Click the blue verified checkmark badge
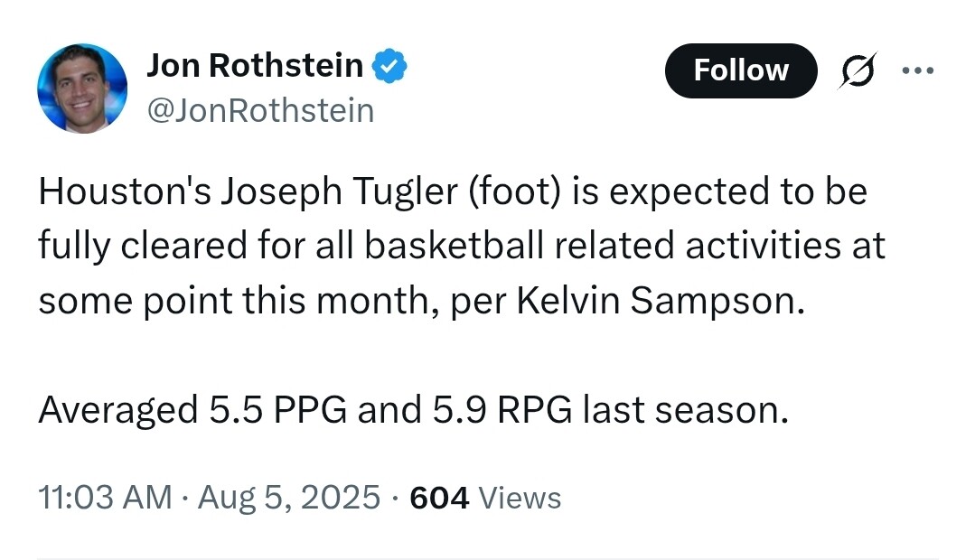Image resolution: width=975 pixels, height=560 pixels. [389, 65]
